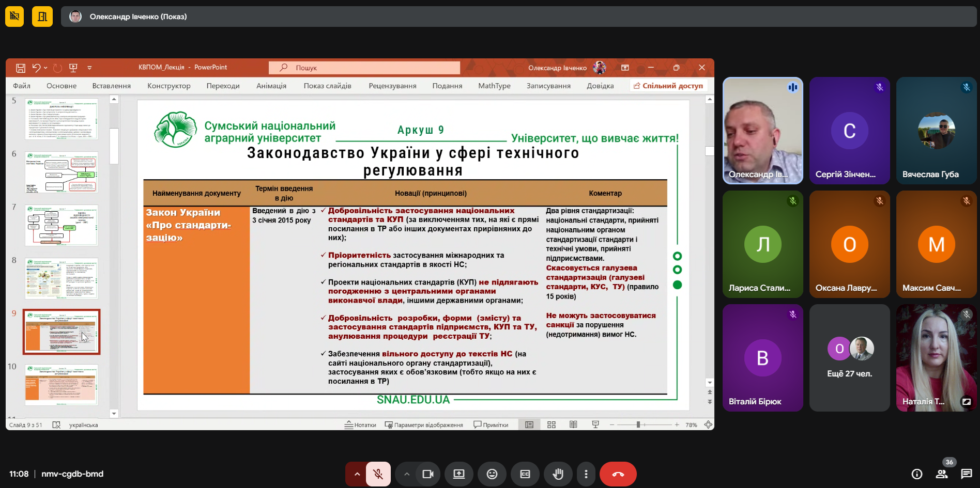Expand audio settings arrow beside microphone
Image resolution: width=980 pixels, height=488 pixels.
tap(357, 474)
